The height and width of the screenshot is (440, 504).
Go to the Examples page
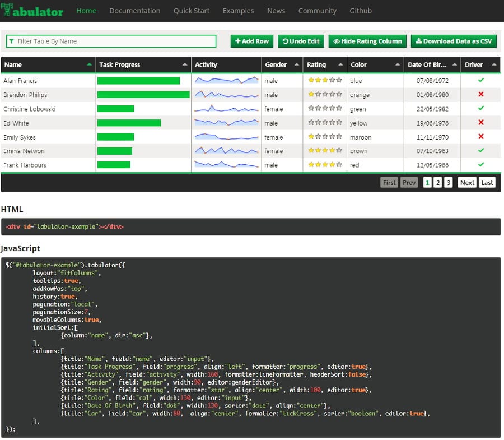point(238,11)
